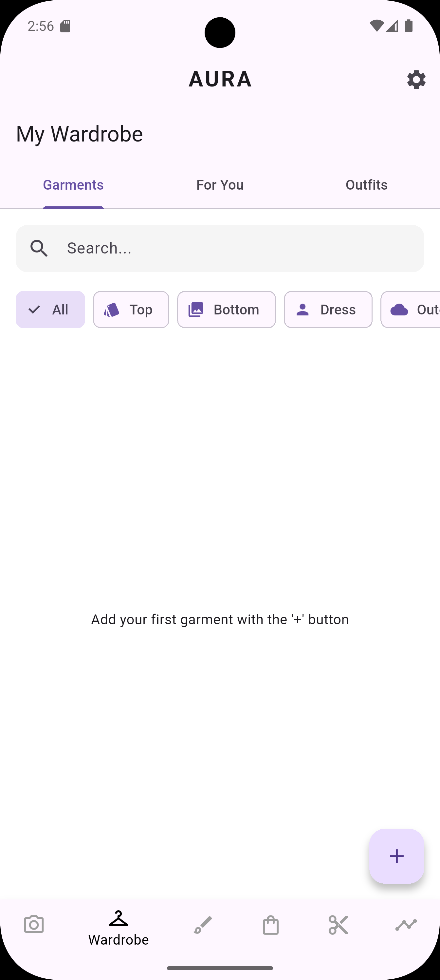The height and width of the screenshot is (980, 440).
Task: Enable the Top category filter chip
Action: [131, 309]
